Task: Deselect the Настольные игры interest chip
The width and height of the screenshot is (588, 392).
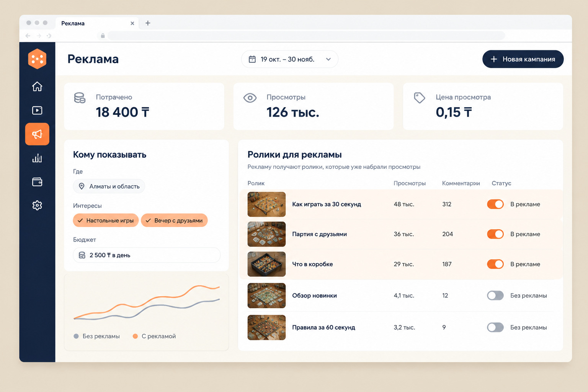Action: [x=106, y=220]
